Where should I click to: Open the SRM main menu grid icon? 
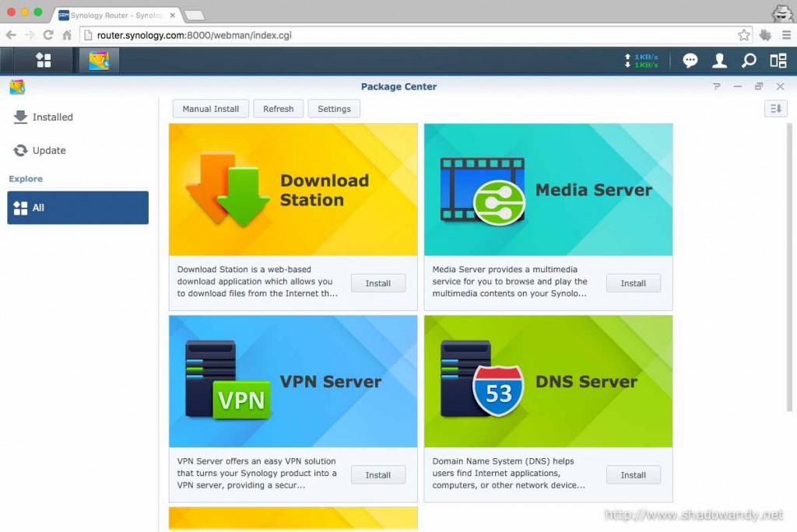coord(44,61)
